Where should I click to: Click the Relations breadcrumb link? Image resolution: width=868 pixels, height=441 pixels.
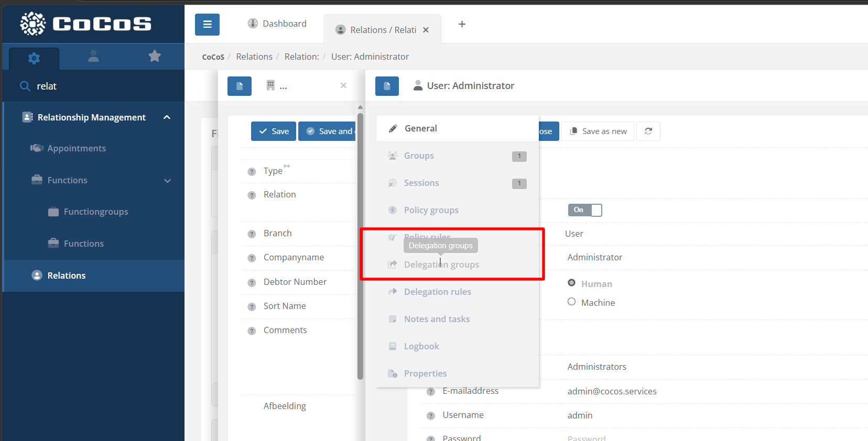tap(254, 57)
